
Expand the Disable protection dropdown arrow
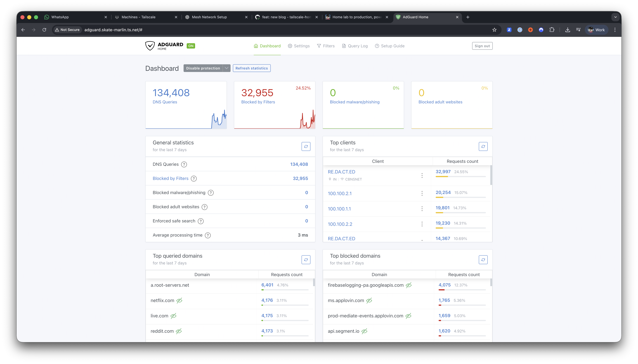point(227,68)
